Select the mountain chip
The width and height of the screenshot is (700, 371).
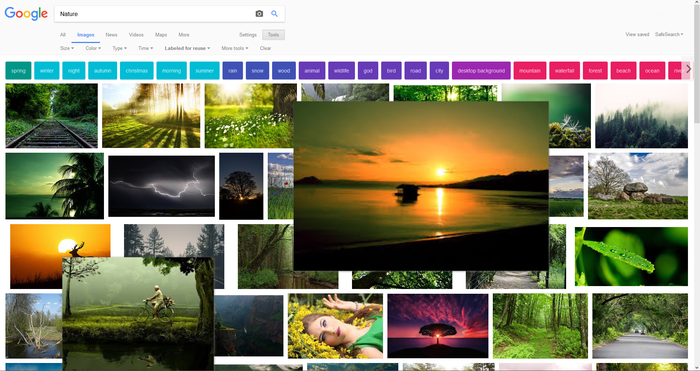point(530,71)
